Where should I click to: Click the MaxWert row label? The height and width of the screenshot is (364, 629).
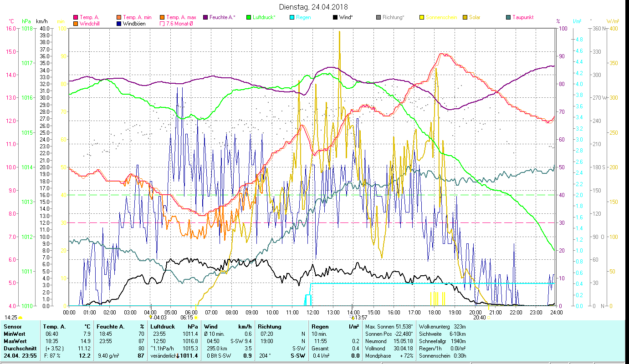pos(15,341)
